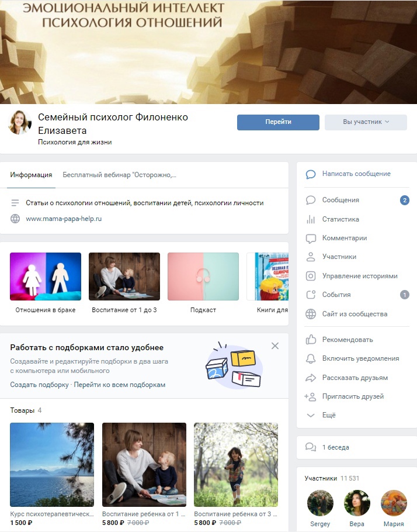Click the Рекомендовать thumbs-up icon
Screen dimensions: 417x532
[311, 339]
